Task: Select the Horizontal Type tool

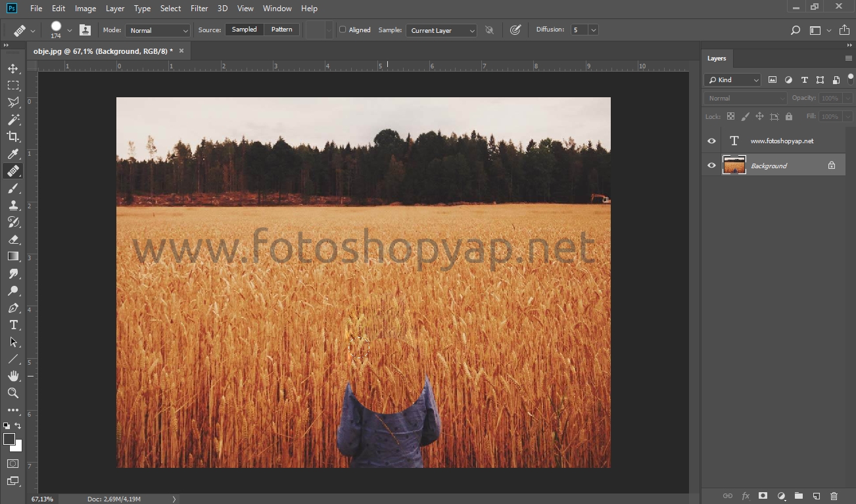Action: pos(13,325)
